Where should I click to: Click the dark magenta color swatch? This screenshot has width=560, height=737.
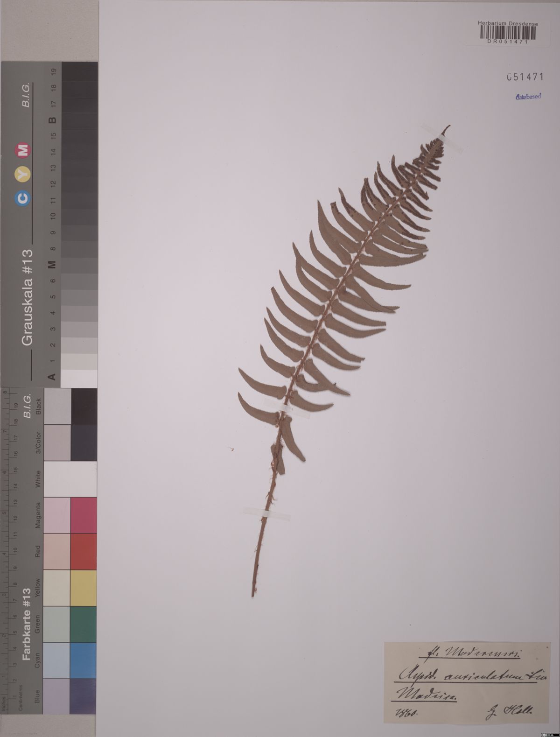click(x=84, y=515)
